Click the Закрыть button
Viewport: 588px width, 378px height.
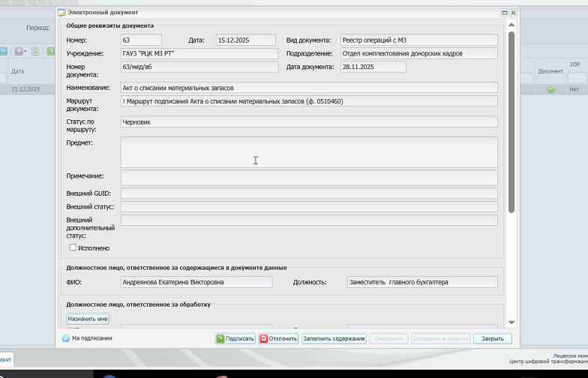click(x=492, y=339)
